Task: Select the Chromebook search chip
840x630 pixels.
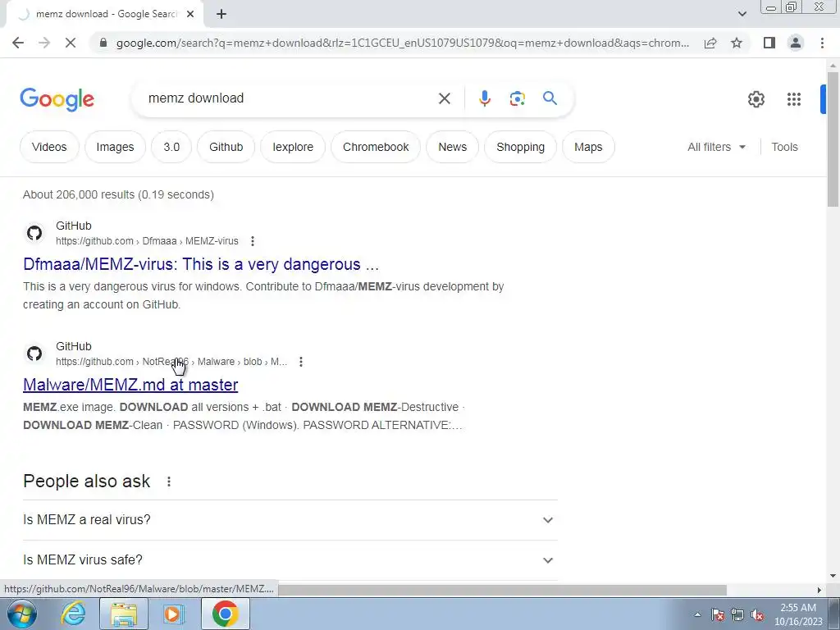Action: (376, 147)
